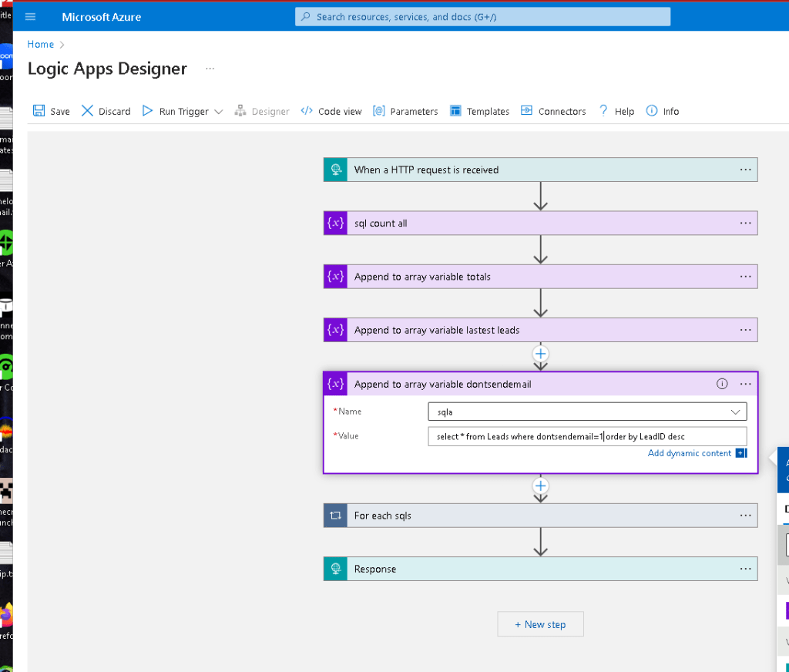Viewport: 789px width, 672px height.
Task: Open the Name dropdown showing sqla
Action: 587,412
